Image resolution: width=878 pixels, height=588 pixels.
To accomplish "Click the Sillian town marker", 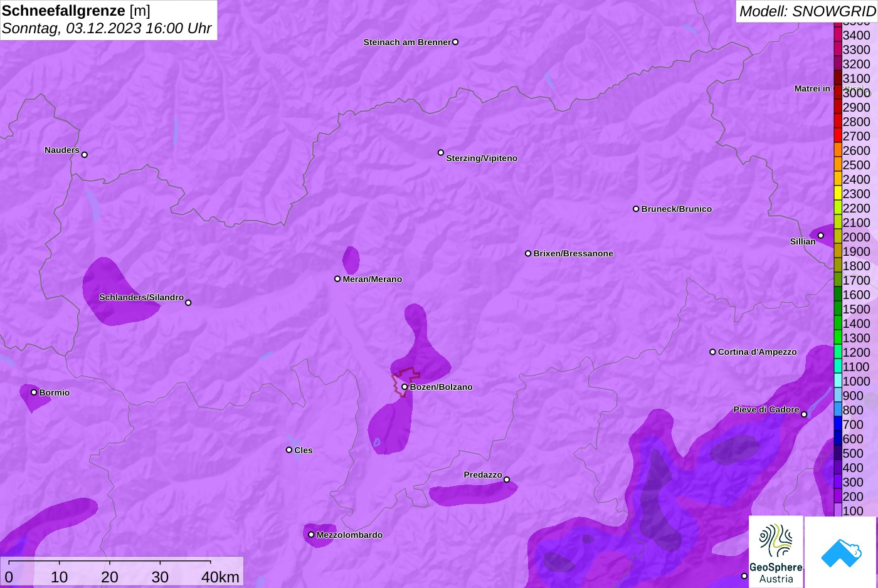I will click(820, 236).
